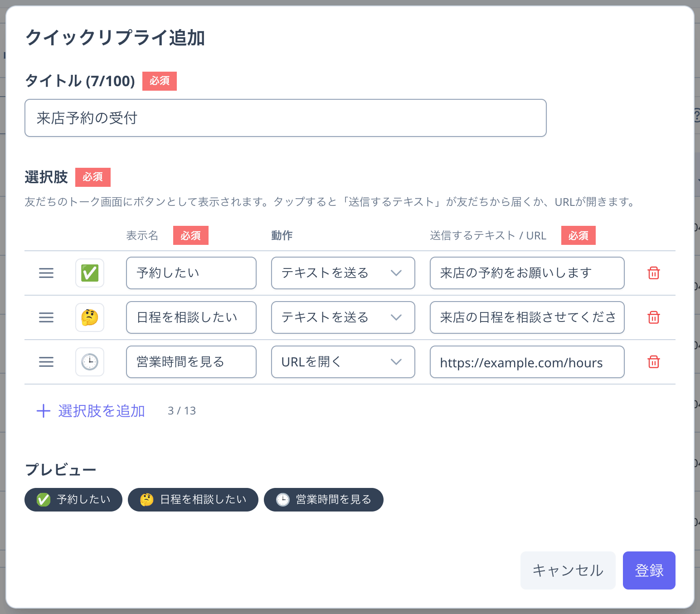Click the 登録 button

pos(649,570)
